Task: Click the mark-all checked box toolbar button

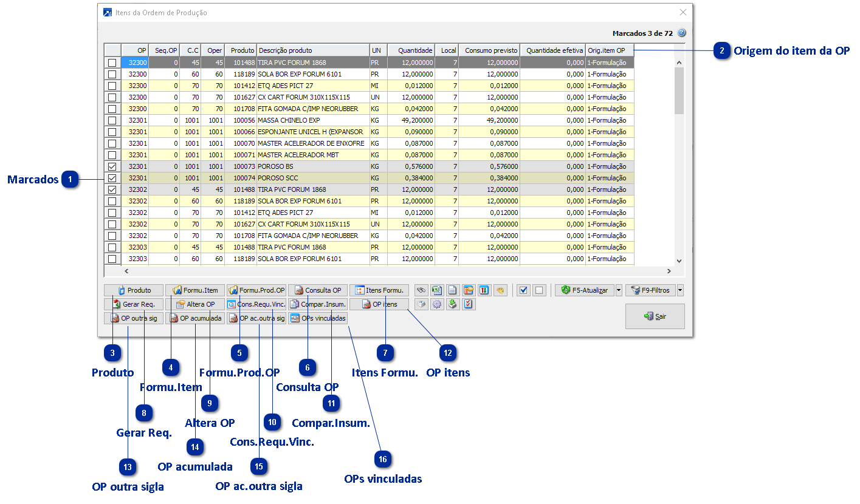Action: pyautogui.click(x=523, y=290)
